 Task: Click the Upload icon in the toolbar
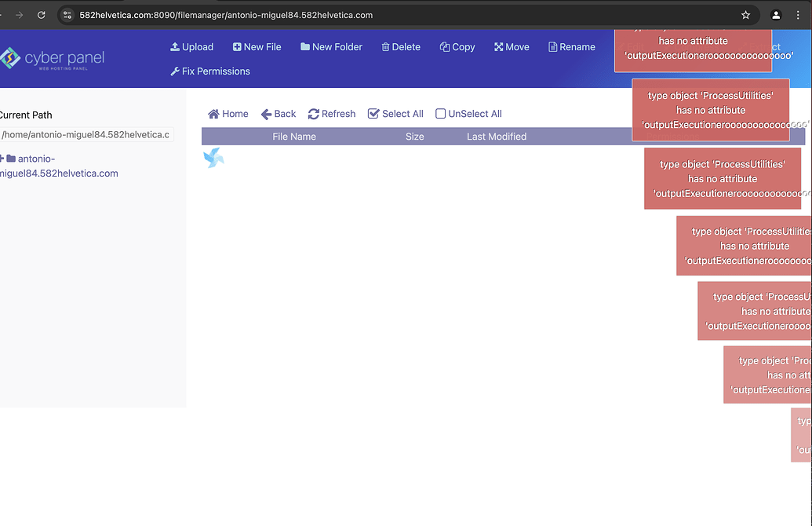coord(174,46)
